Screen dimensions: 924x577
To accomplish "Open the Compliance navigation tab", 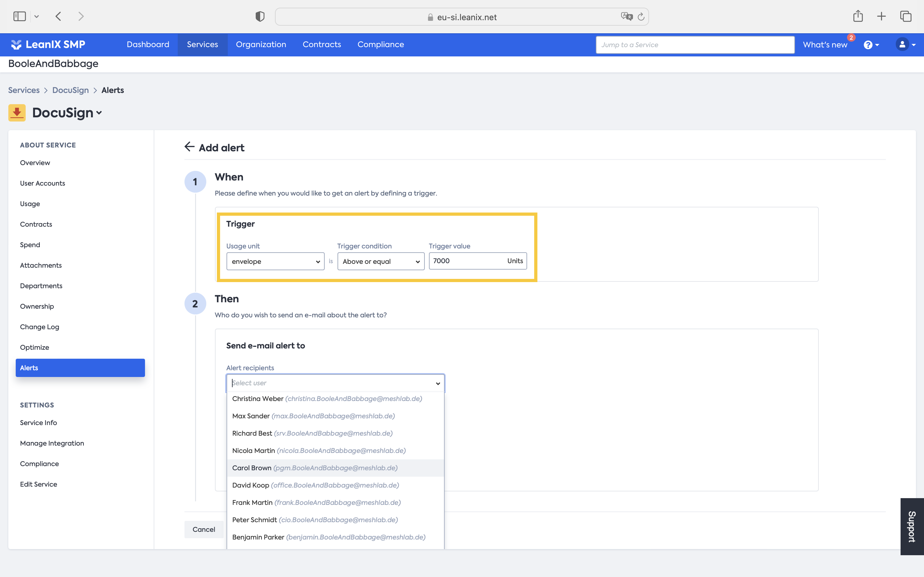I will pyautogui.click(x=380, y=45).
